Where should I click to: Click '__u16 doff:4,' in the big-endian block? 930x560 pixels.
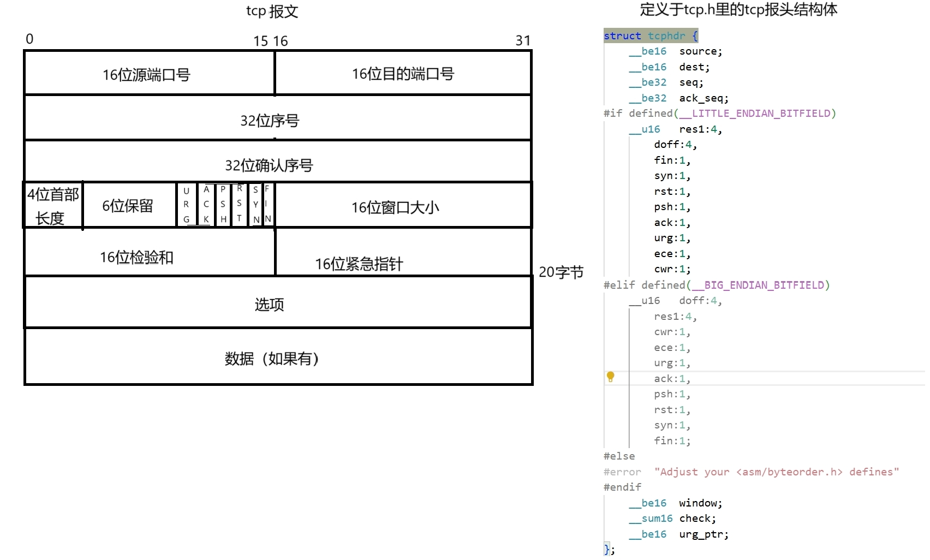coord(676,301)
